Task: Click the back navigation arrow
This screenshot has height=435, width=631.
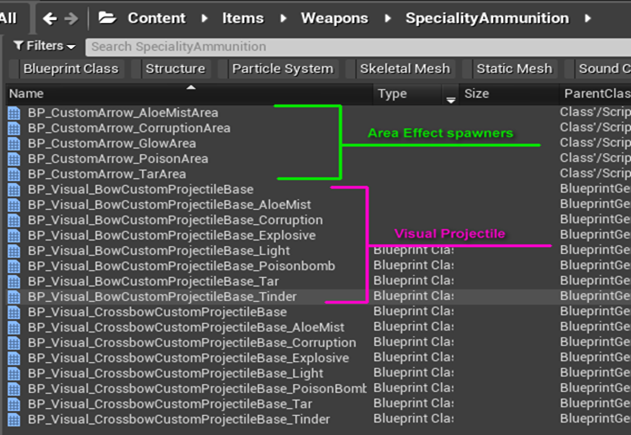Action: [50, 18]
